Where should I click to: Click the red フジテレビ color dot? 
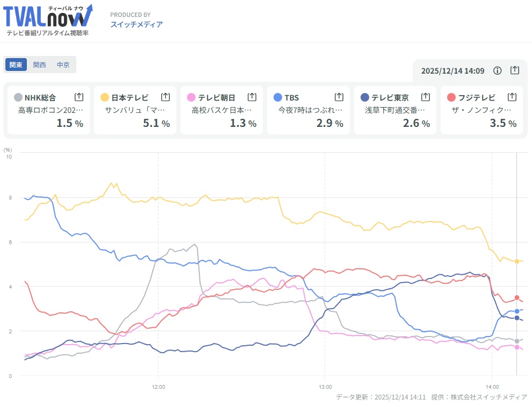coord(451,97)
